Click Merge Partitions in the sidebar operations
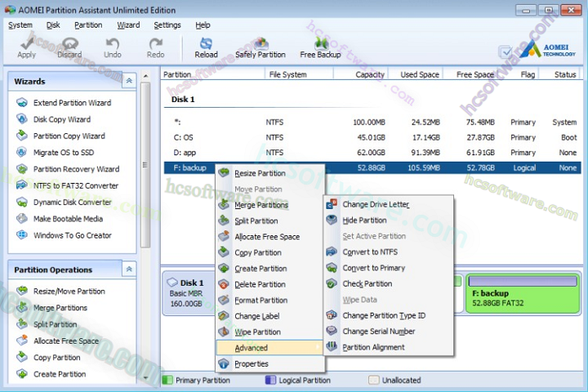Screen dimensions: 588x392 (52, 308)
